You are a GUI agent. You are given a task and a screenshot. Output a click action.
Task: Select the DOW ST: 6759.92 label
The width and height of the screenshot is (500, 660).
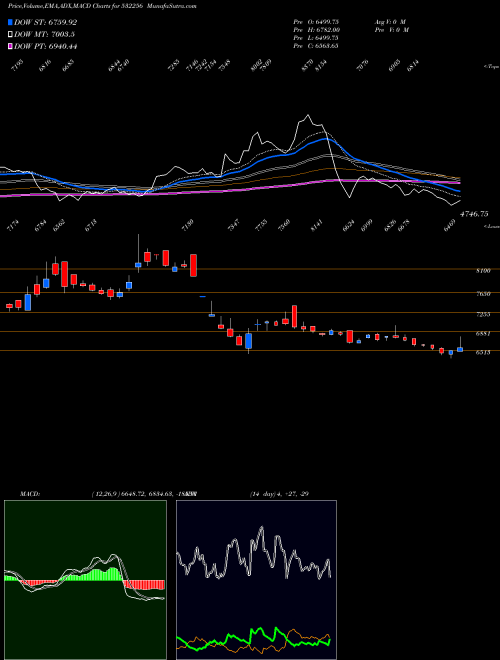pos(45,22)
